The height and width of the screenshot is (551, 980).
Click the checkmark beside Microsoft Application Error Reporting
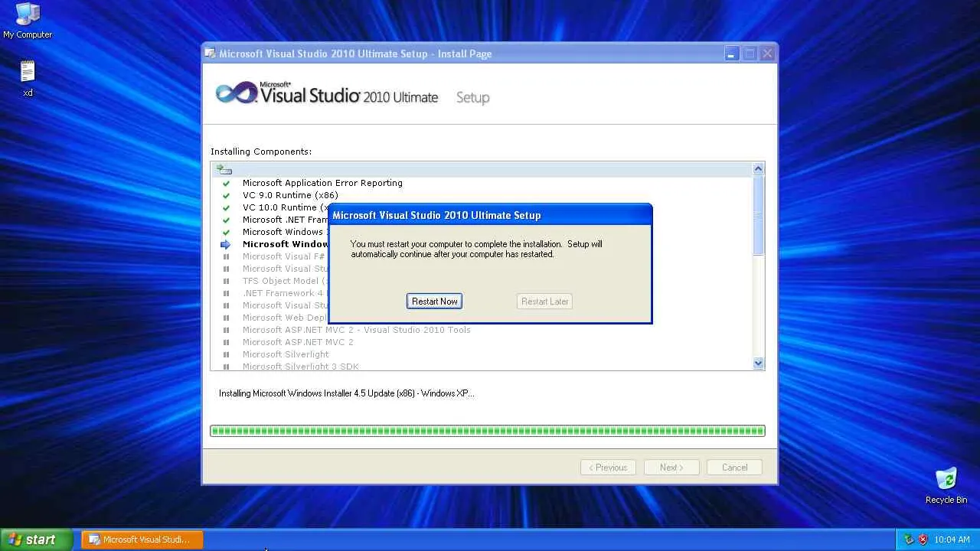click(226, 183)
